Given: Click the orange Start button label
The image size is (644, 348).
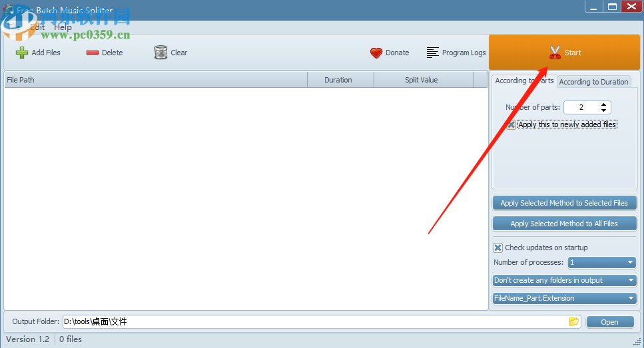Looking at the screenshot, I should pos(573,53).
